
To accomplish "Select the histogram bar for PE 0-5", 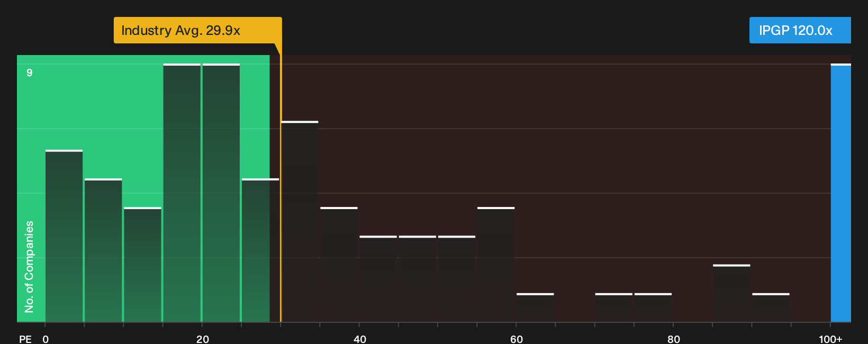I will pyautogui.click(x=64, y=236).
